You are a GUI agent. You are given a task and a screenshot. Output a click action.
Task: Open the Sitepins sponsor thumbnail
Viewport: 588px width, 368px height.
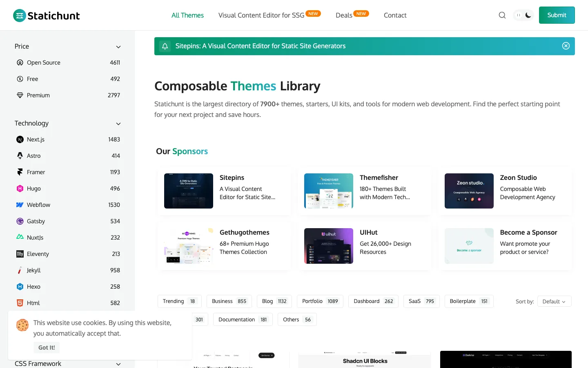[189, 191]
